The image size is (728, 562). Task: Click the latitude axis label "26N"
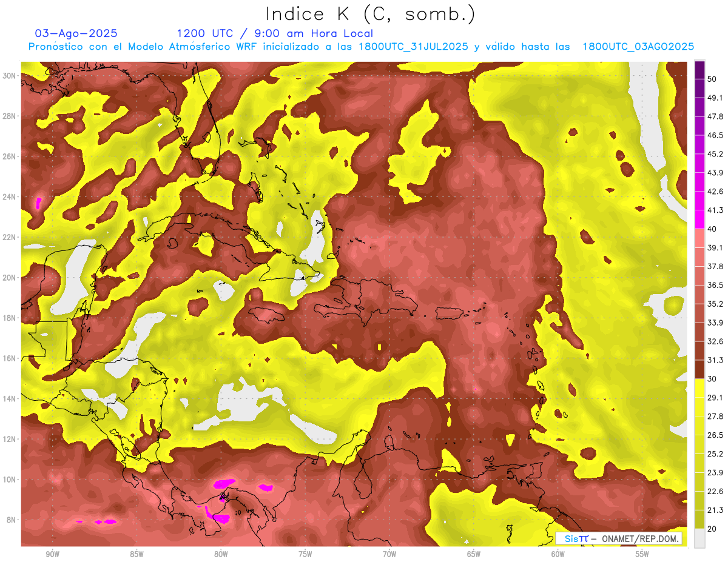[x=9, y=156]
